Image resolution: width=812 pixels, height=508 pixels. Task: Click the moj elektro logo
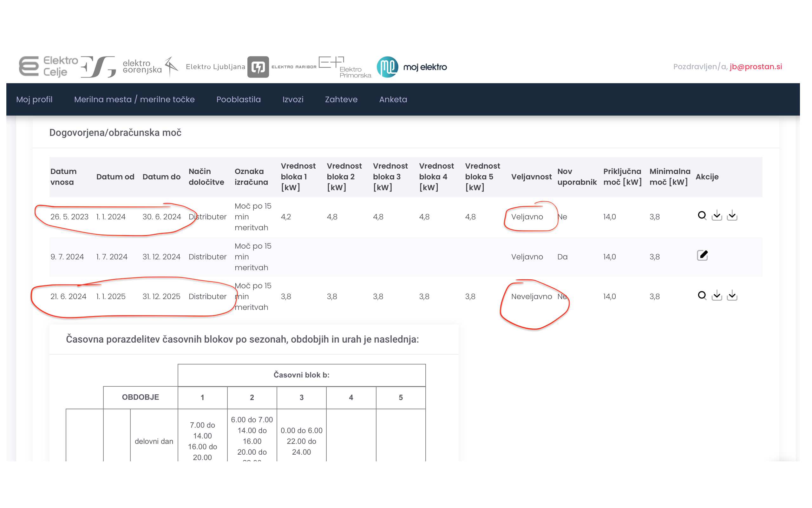pos(412,67)
